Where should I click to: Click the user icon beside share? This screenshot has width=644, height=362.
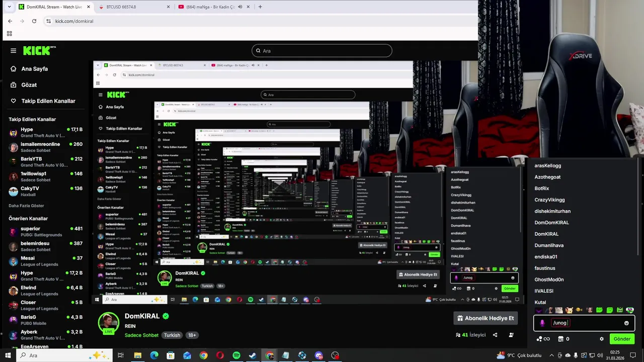(511, 335)
